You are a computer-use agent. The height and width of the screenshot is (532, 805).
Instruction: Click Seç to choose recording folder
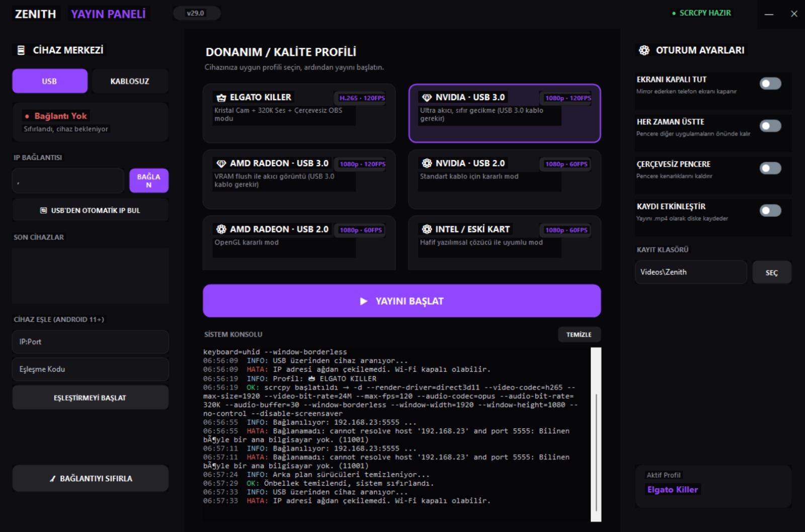772,273
